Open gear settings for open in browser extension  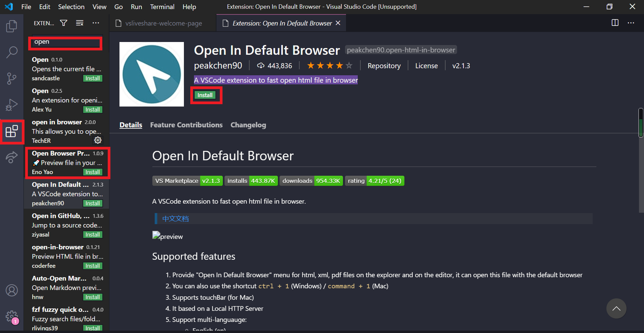click(98, 140)
